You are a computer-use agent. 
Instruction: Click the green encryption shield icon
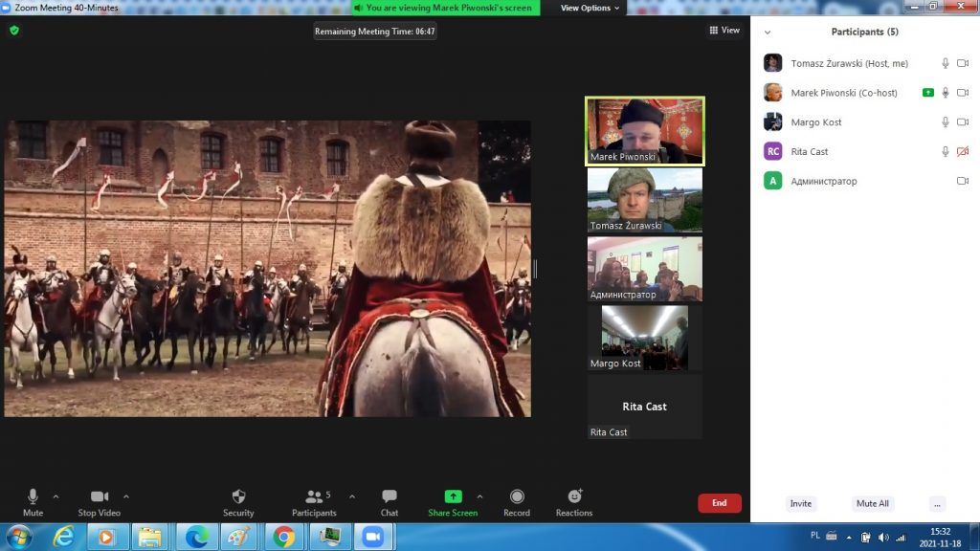(x=14, y=31)
